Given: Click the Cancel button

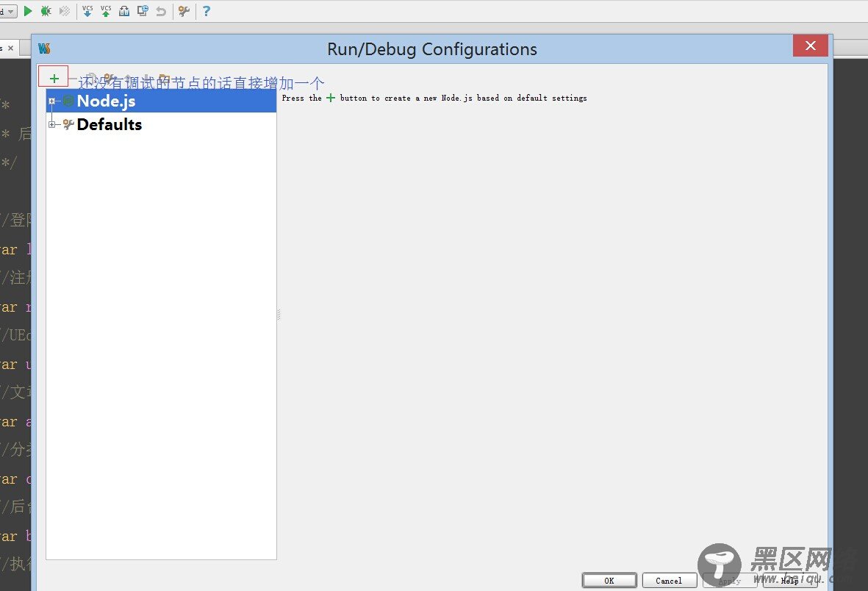Looking at the screenshot, I should point(669,581).
